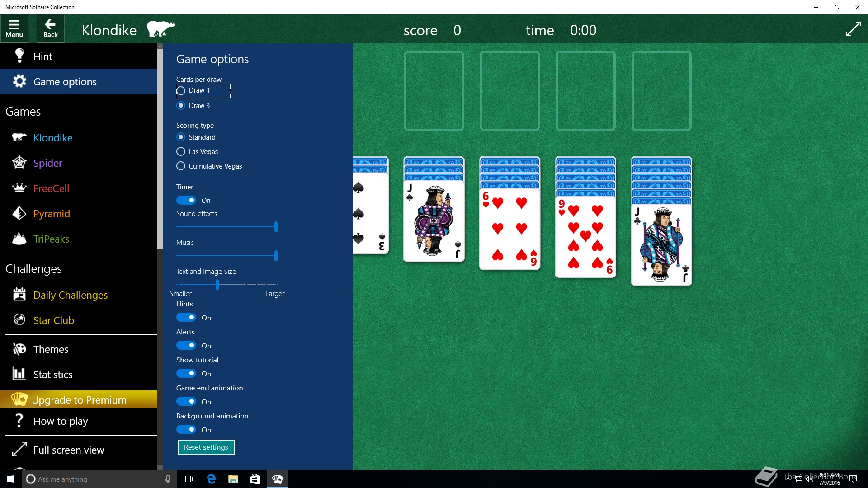Click the Pyramid icon
868x488 pixels.
(19, 213)
